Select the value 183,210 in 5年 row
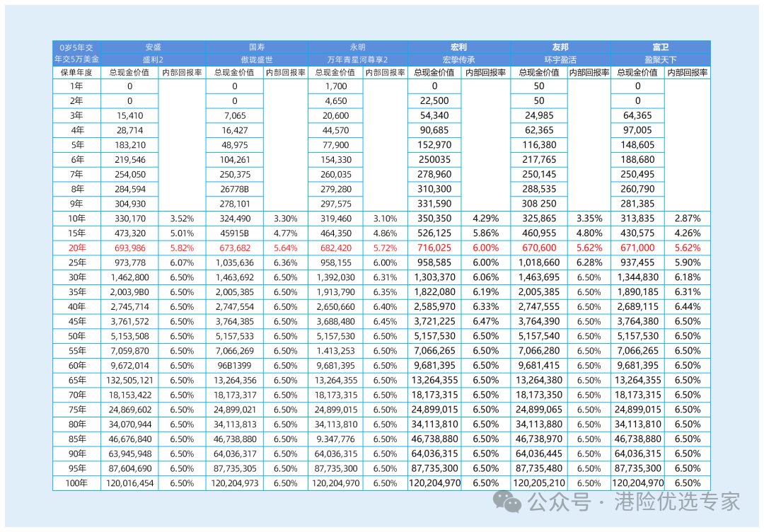The height and width of the screenshot is (532, 764). click(x=130, y=145)
